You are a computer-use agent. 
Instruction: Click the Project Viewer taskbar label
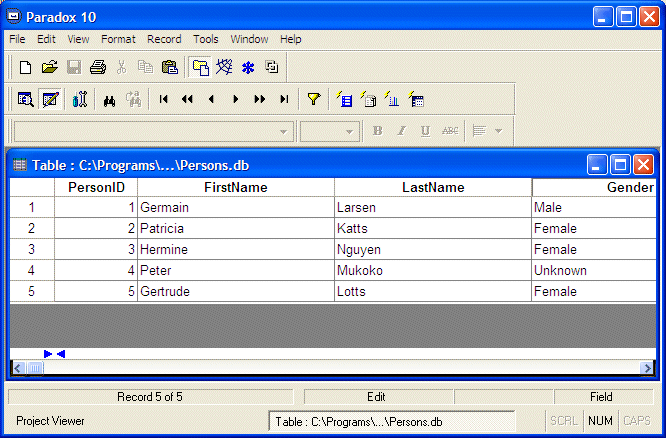point(50,421)
